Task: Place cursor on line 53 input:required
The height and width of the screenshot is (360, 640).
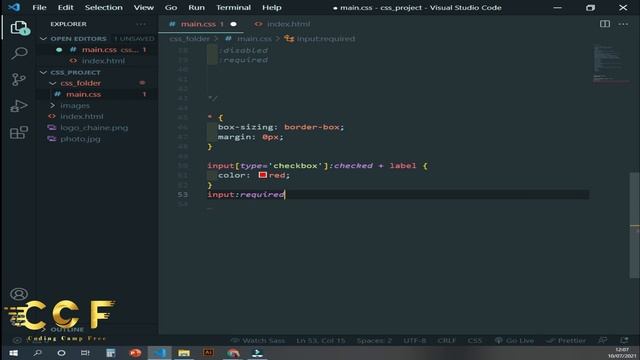Action: point(246,195)
